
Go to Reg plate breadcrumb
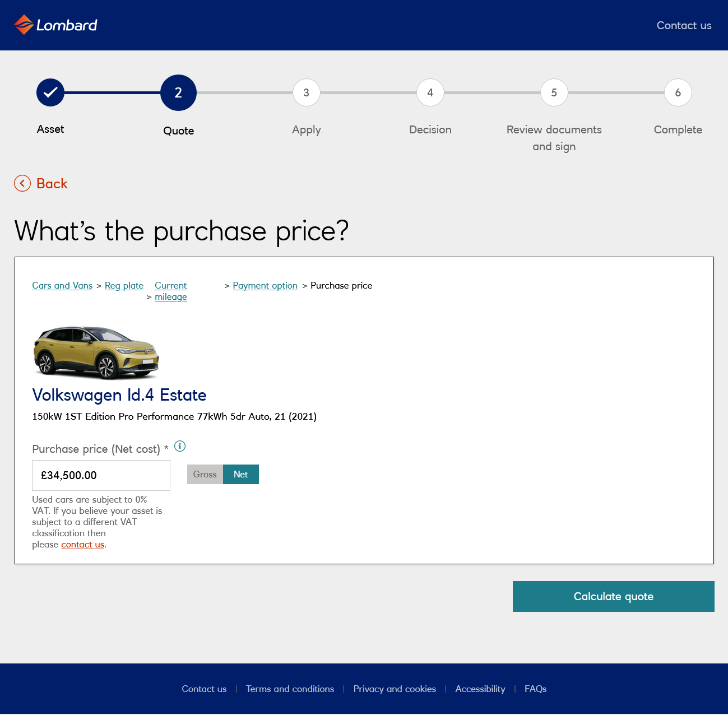pyautogui.click(x=124, y=286)
